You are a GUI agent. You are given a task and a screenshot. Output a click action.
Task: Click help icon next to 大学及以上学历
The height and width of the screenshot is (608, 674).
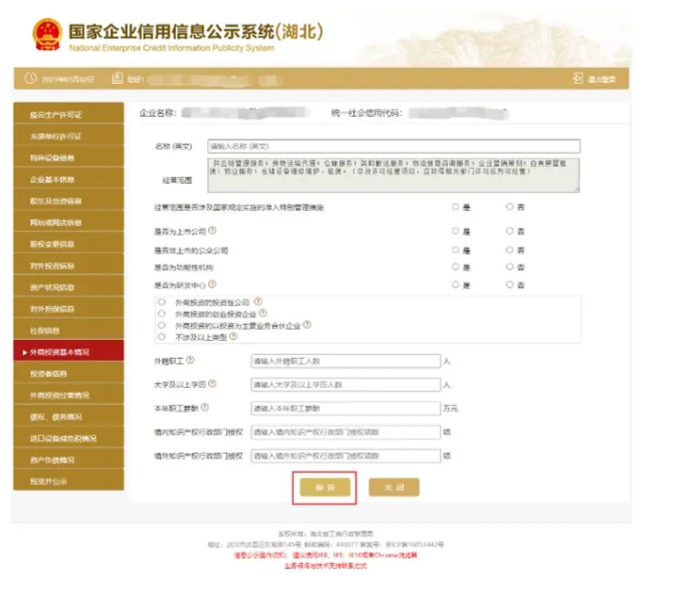pyautogui.click(x=212, y=384)
